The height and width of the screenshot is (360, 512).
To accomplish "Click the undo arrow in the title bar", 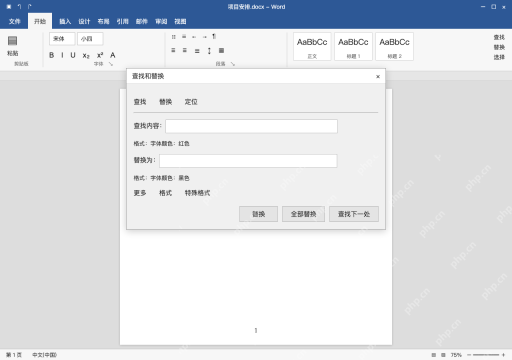I will (x=19, y=7).
